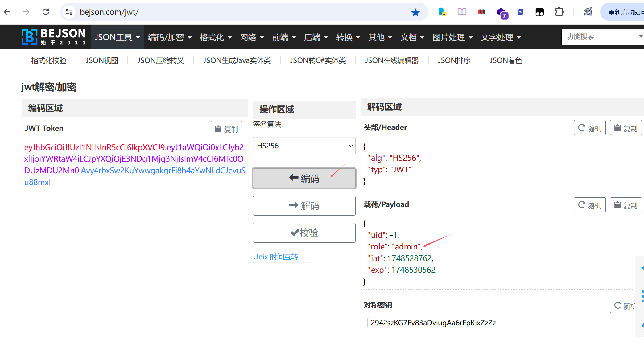Image resolution: width=644 pixels, height=354 pixels.
Task: Switch to the JSON视图 tab
Action: [x=102, y=60]
